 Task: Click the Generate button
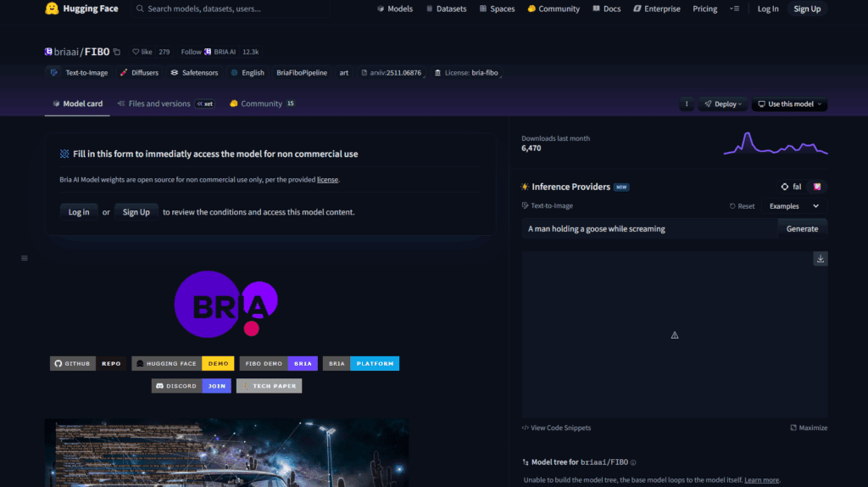[x=802, y=229]
